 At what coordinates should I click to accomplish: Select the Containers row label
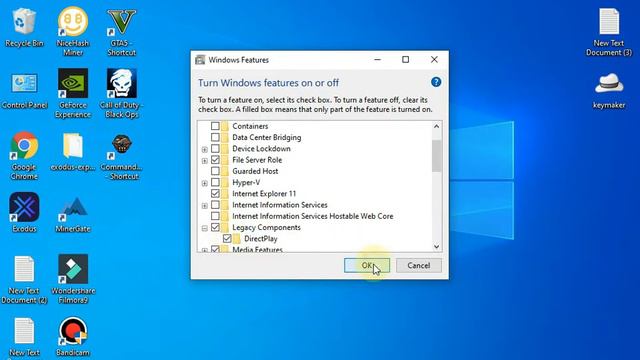(250, 126)
